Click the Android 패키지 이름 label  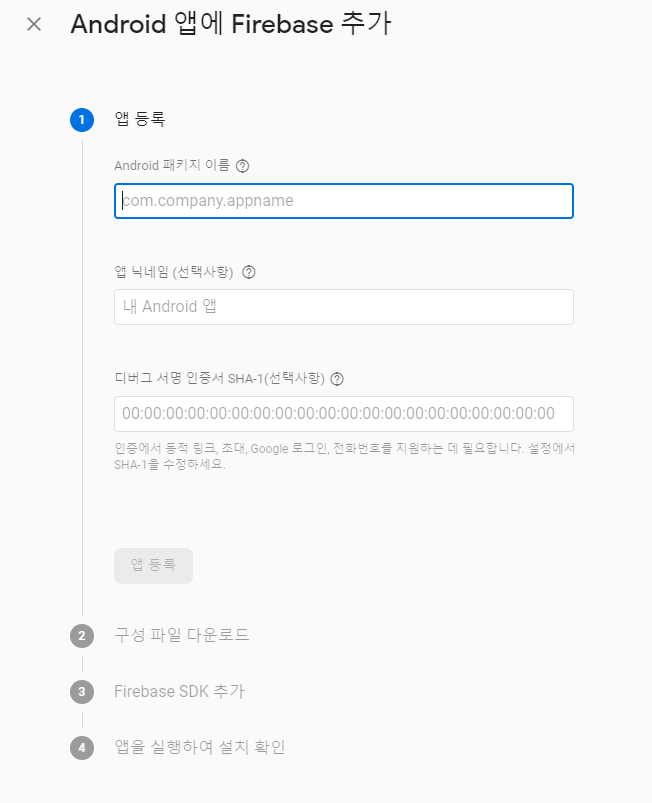coord(172,165)
